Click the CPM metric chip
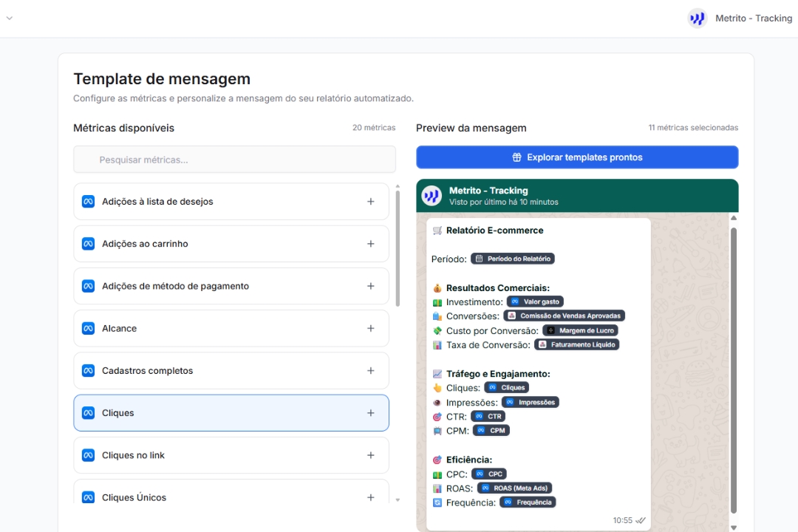Viewport: 798px width, 532px height. [x=491, y=431]
